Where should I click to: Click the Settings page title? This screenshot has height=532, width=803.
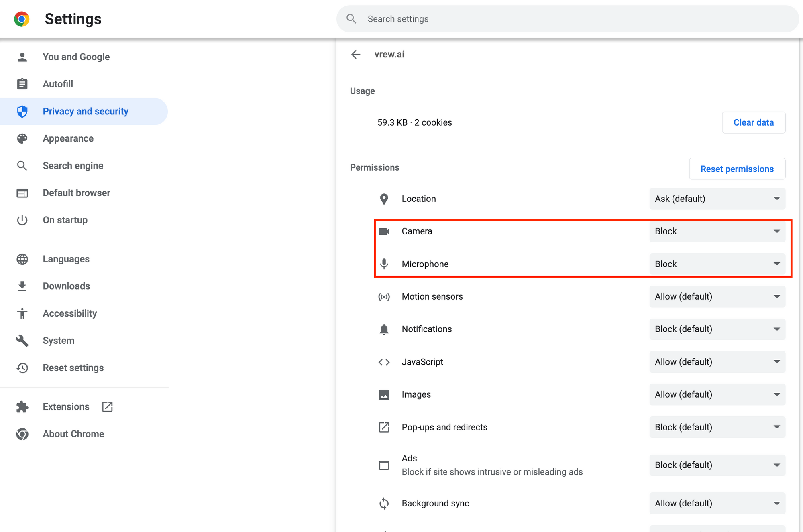pos(73,19)
